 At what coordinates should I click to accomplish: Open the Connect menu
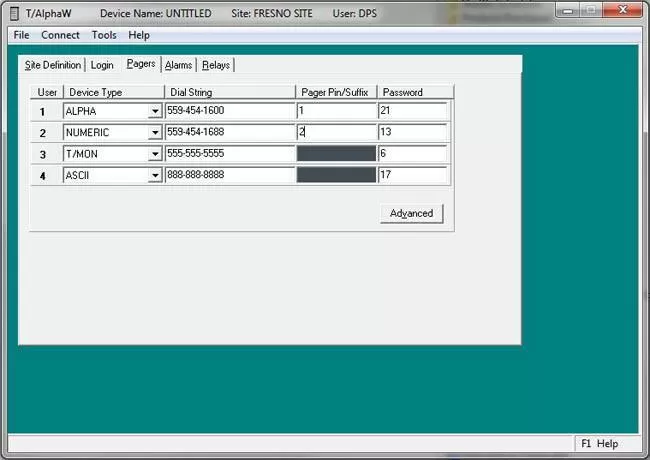[x=60, y=35]
